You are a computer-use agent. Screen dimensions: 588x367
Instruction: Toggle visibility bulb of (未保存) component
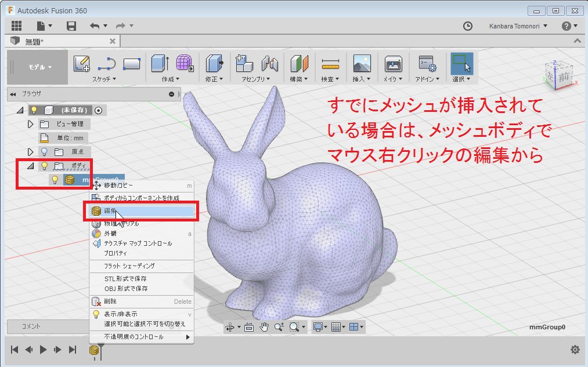click(34, 110)
